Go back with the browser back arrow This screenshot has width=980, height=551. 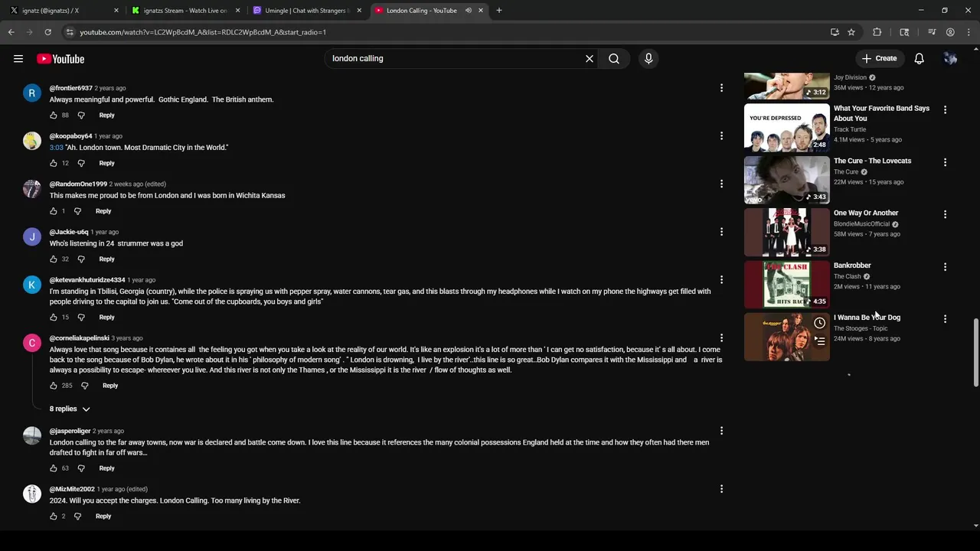[x=11, y=32]
